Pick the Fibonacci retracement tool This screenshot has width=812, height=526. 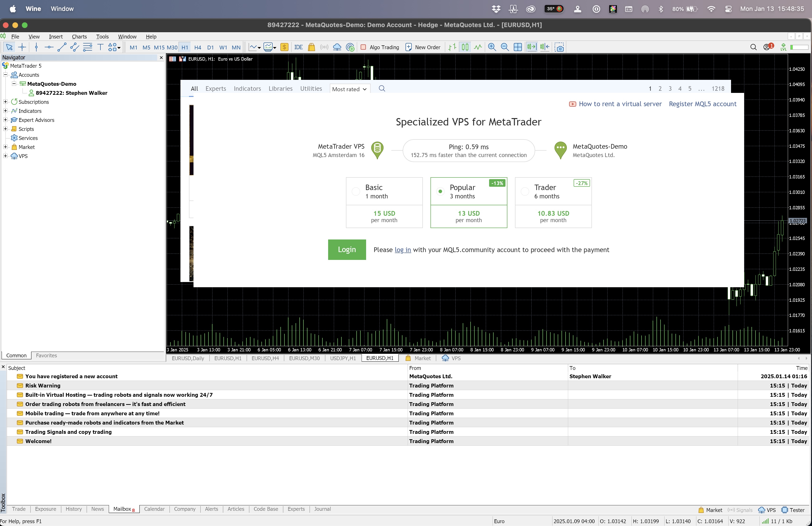coord(88,47)
